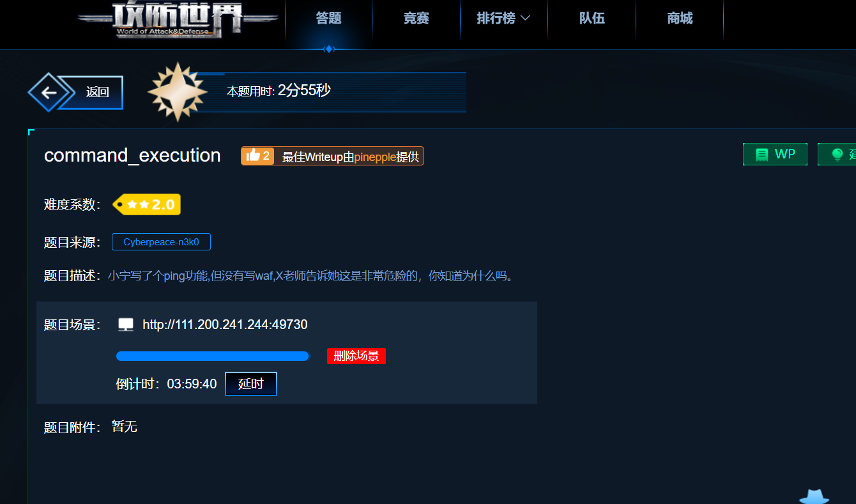Click the blue hat icon at bottom right
856x504 pixels.
(814, 496)
